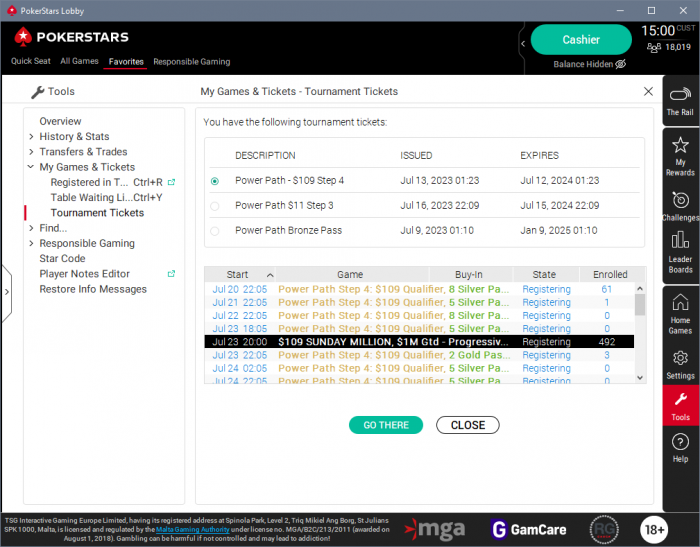700x547 pixels.
Task: Open the Quick Seat tab
Action: 31,61
